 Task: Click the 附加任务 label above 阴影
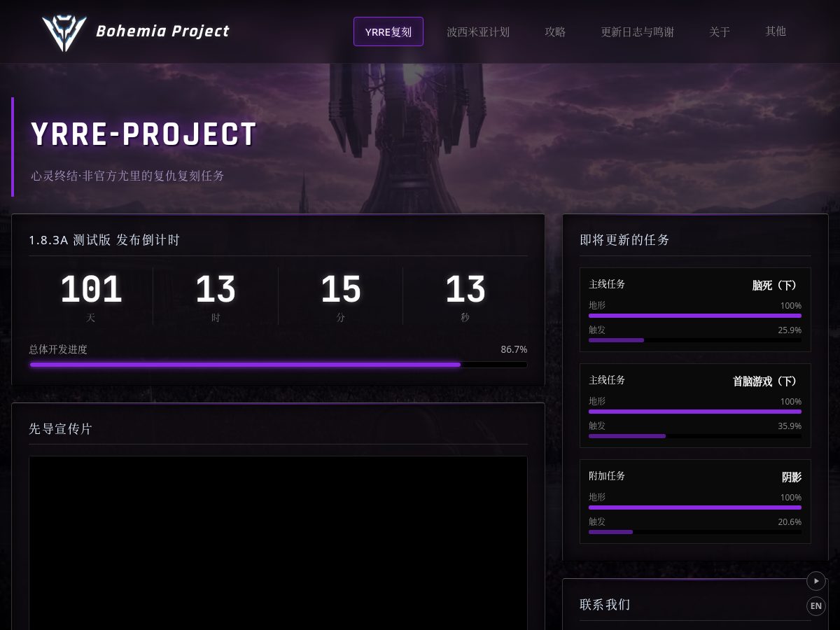[607, 476]
